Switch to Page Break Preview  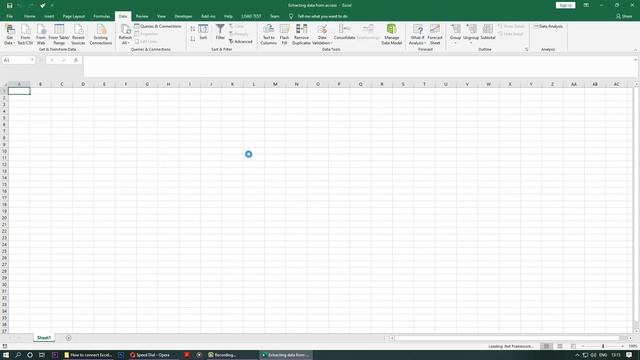pyautogui.click(x=573, y=346)
